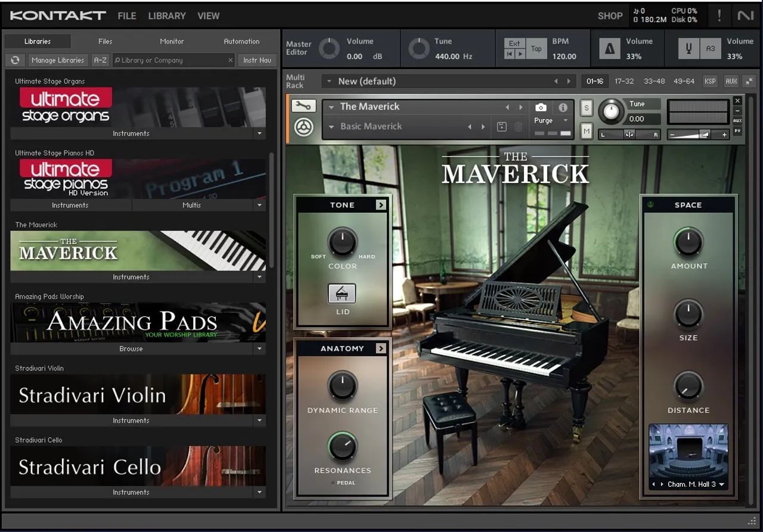
Task: Switch to the Files tab
Action: click(105, 41)
